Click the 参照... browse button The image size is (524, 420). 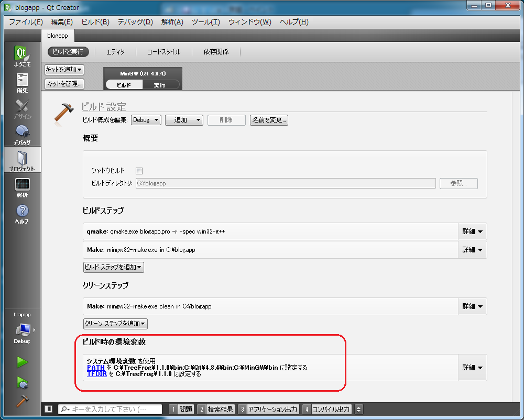coord(458,183)
